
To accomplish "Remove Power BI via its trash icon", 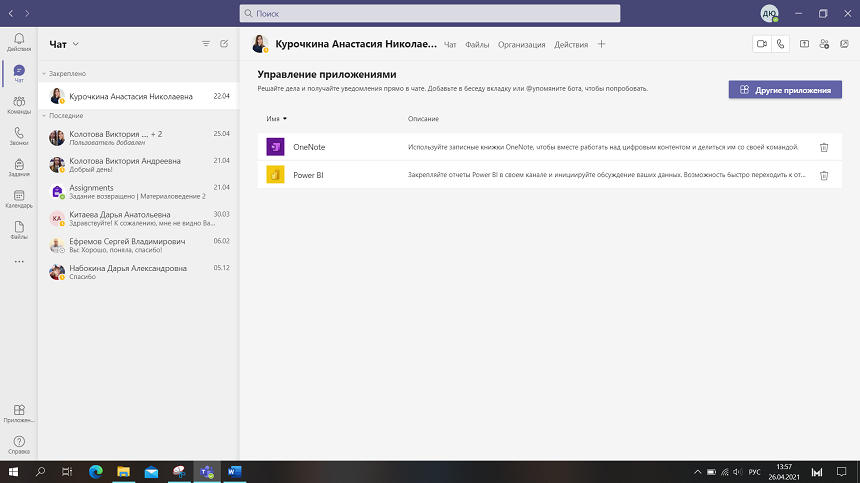I will pyautogui.click(x=824, y=176).
